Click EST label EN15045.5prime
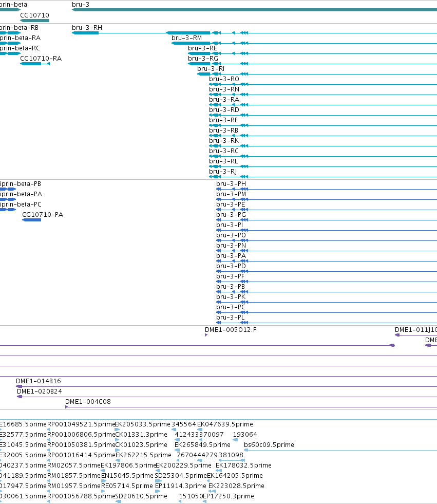Image resolution: width=437 pixels, height=504 pixels. pos(127,476)
